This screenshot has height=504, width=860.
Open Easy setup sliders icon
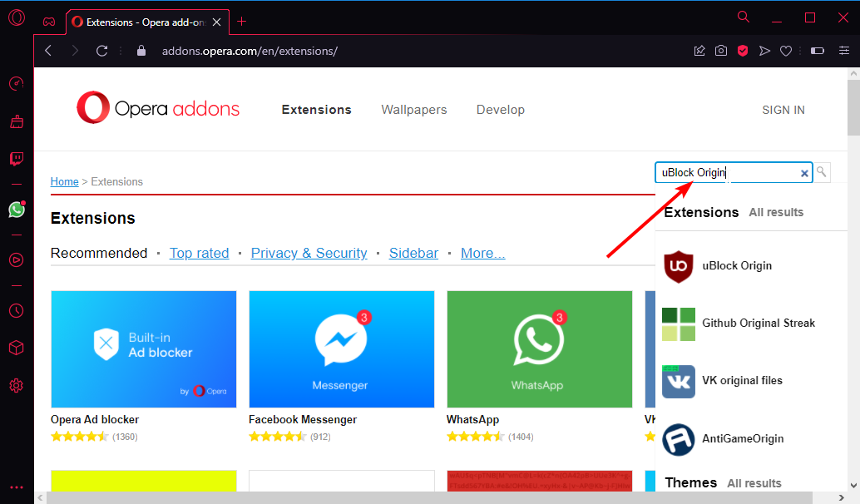click(x=844, y=51)
